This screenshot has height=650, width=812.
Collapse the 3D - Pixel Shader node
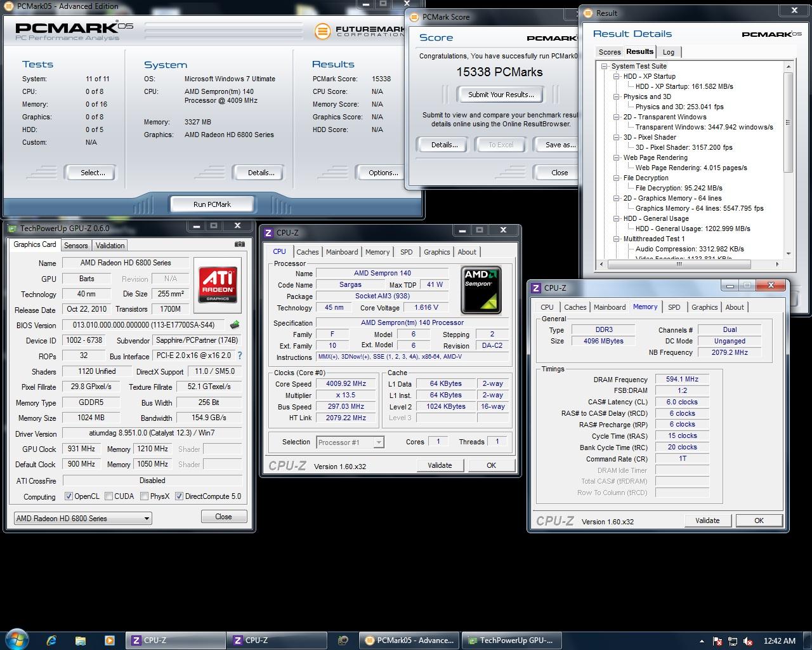616,137
